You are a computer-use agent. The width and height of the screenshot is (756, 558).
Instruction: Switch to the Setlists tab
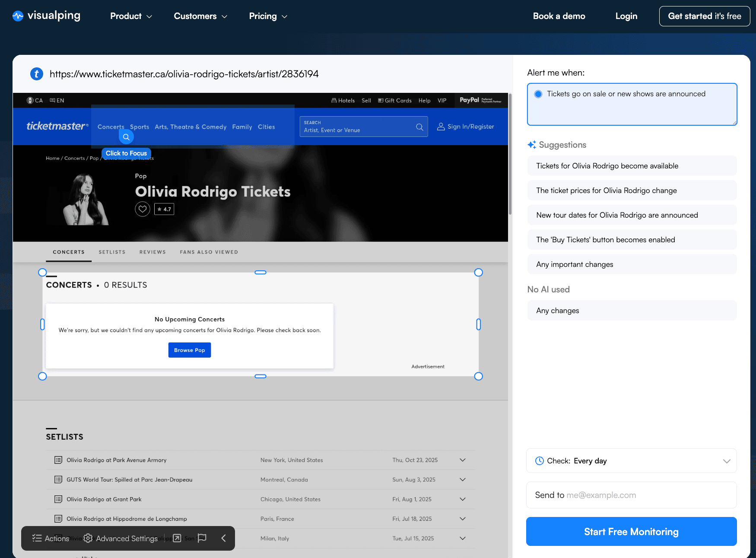(112, 252)
